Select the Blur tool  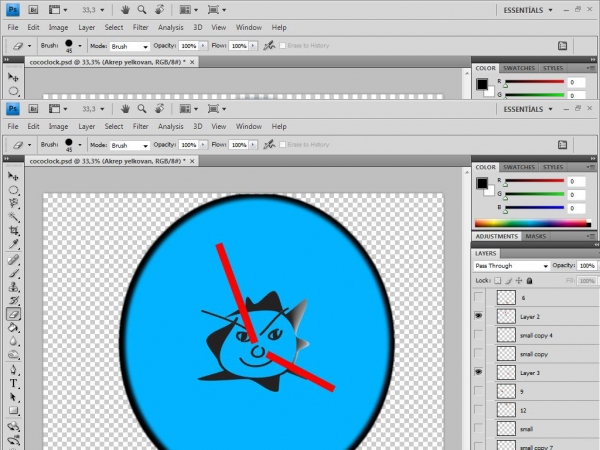click(13, 341)
